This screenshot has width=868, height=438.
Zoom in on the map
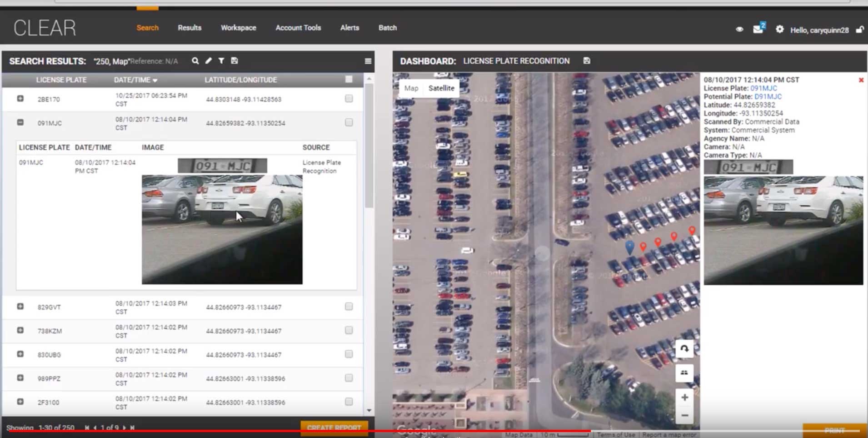pyautogui.click(x=684, y=398)
